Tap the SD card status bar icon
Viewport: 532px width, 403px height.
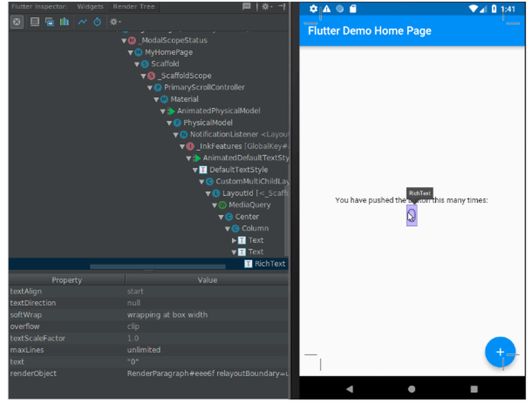[353, 9]
